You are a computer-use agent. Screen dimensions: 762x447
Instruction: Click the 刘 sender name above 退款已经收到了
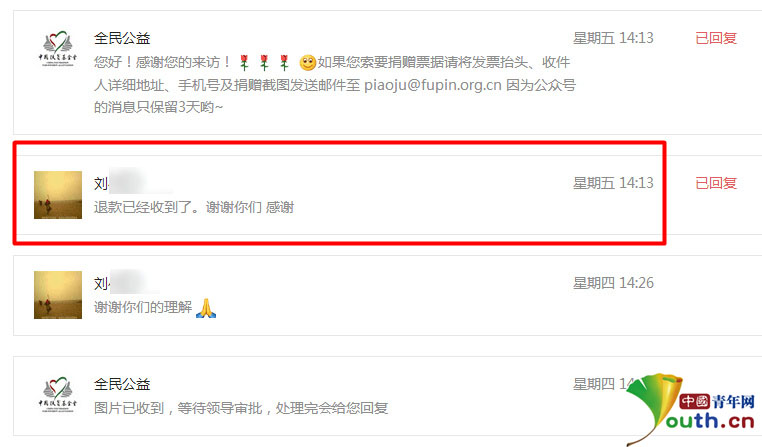tap(101, 183)
